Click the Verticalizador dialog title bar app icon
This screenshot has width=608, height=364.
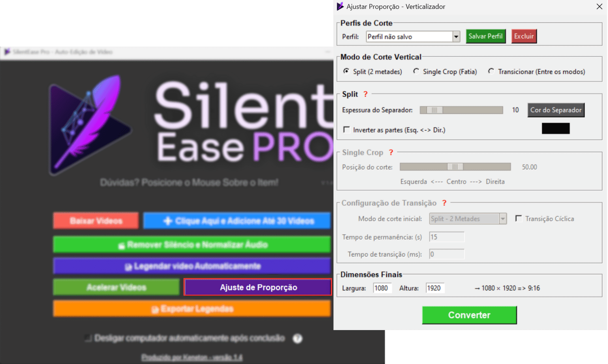pos(340,6)
